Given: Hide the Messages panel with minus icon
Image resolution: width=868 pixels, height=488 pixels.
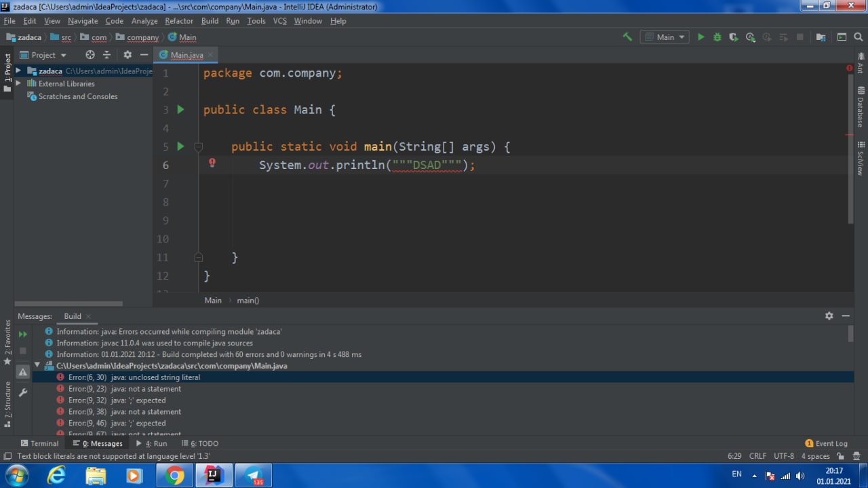Looking at the screenshot, I should [846, 316].
